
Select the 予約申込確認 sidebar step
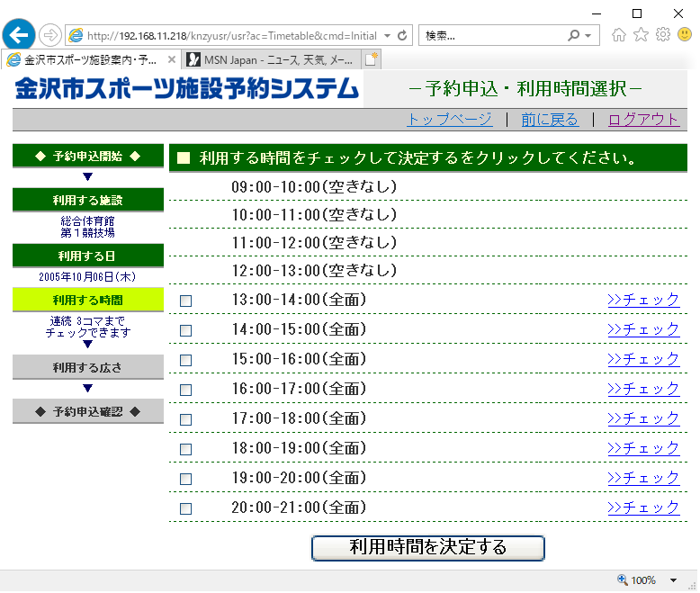point(88,411)
